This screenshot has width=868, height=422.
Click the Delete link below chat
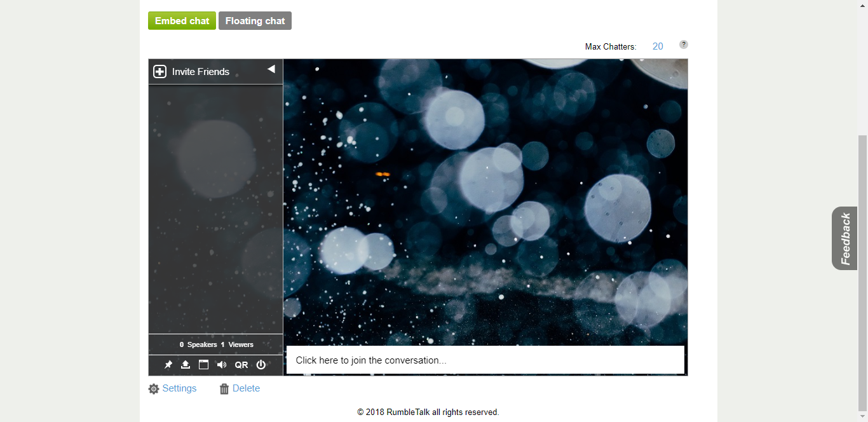(x=246, y=388)
